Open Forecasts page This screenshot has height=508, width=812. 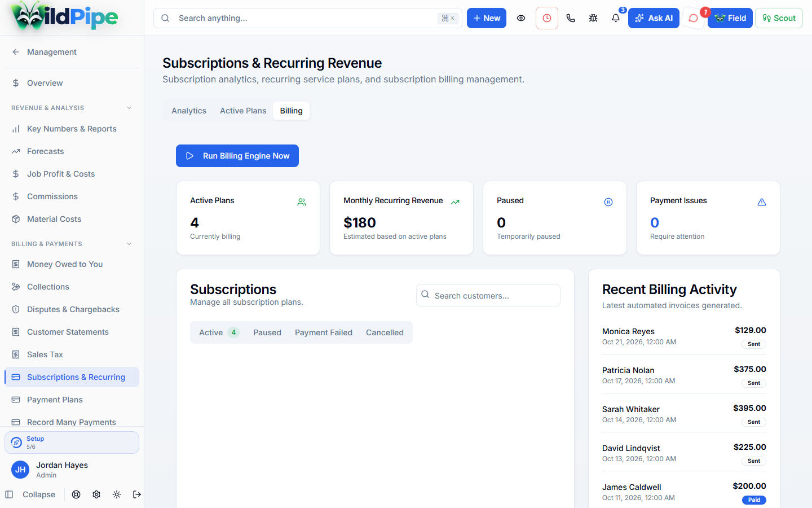coord(72,151)
